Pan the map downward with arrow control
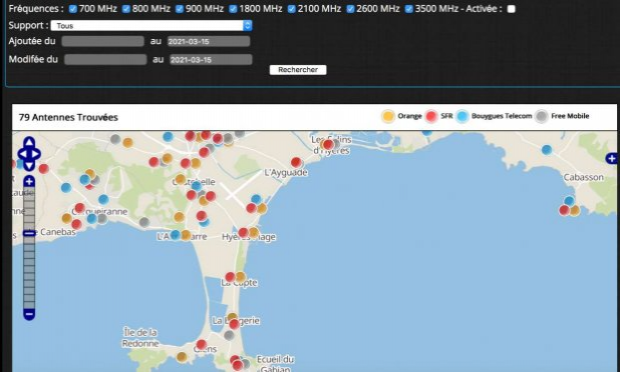 pyautogui.click(x=29, y=165)
